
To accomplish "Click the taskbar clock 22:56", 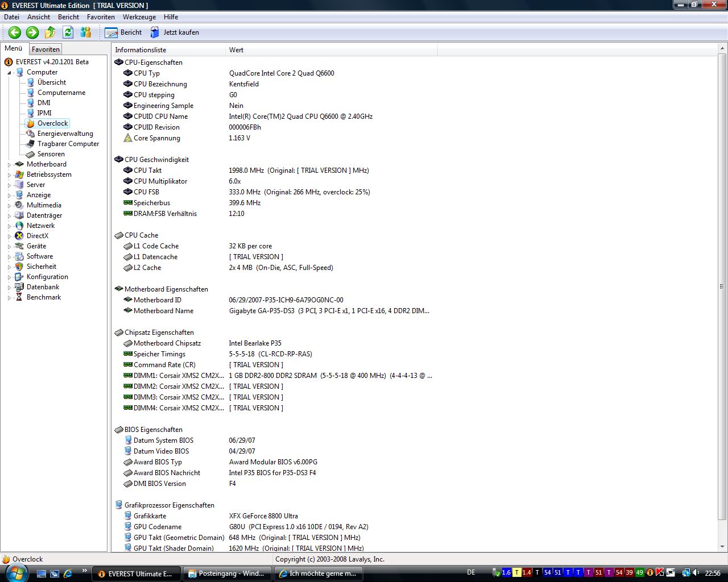I will click(713, 573).
